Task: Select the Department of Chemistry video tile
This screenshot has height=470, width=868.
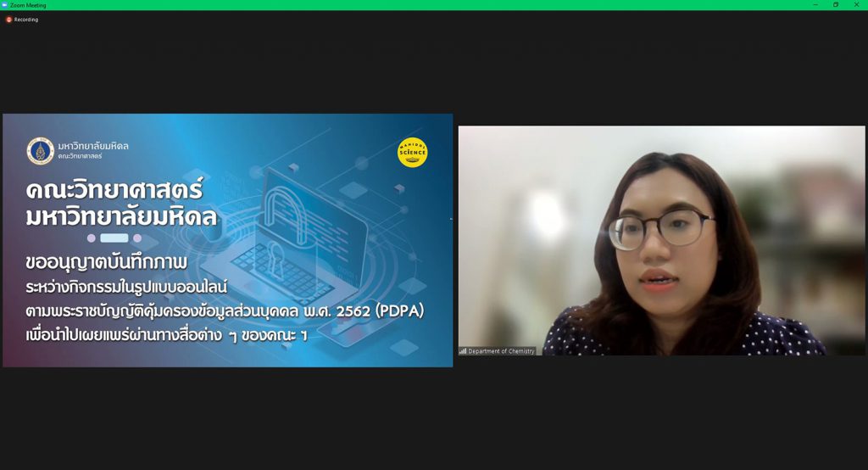Action: pos(661,241)
